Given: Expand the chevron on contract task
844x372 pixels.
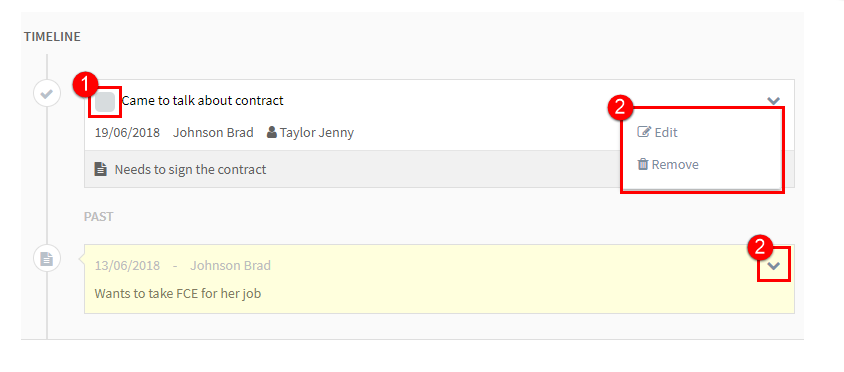Looking at the screenshot, I should (773, 101).
